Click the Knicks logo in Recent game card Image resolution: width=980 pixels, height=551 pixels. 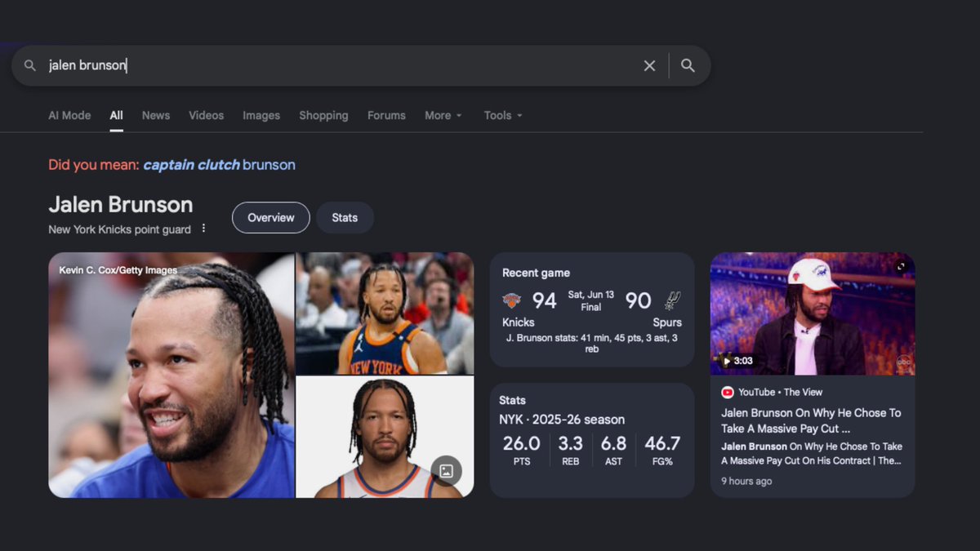[x=512, y=300]
